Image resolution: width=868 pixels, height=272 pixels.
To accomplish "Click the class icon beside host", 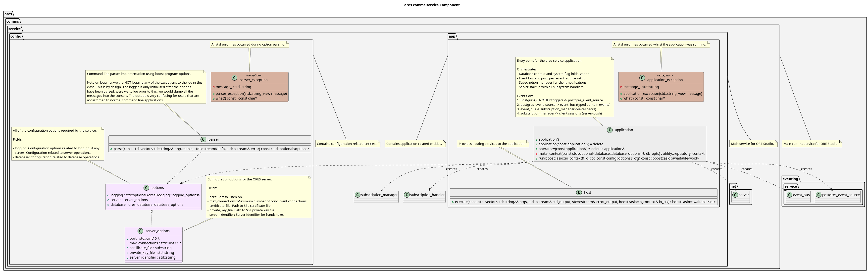I will 579,192.
